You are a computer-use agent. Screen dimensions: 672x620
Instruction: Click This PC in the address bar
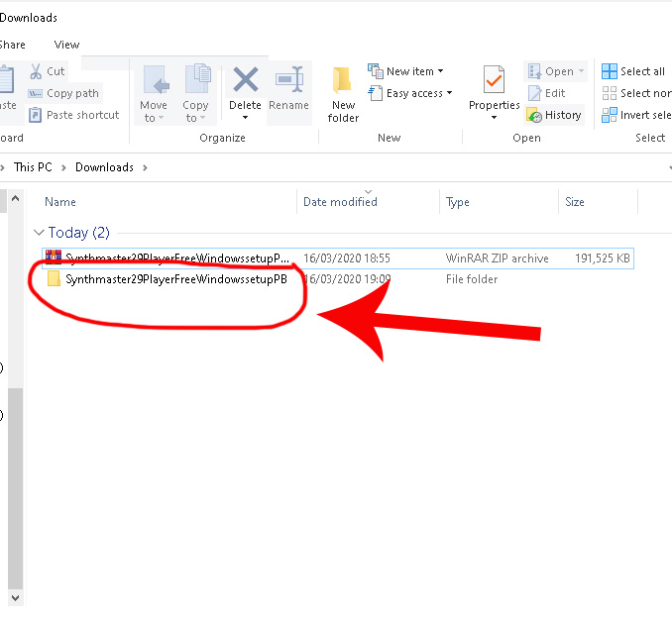tap(33, 167)
